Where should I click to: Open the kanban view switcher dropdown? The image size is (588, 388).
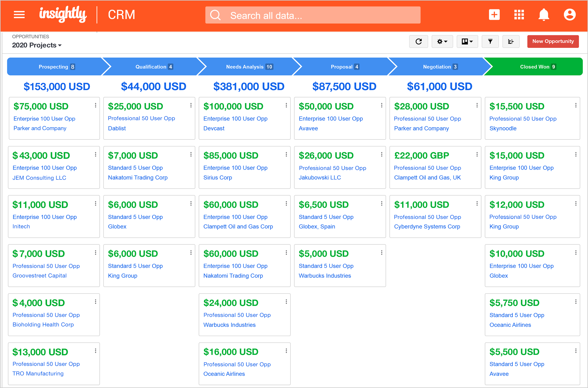(467, 42)
